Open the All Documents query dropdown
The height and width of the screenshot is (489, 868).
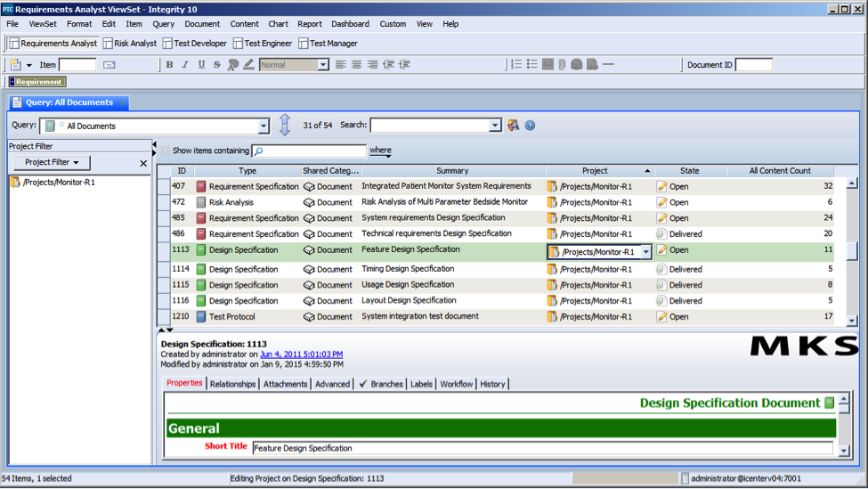pos(264,126)
